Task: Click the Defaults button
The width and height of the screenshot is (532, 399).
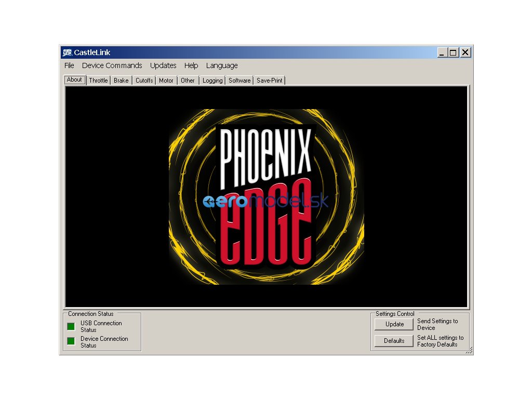Action: [394, 341]
